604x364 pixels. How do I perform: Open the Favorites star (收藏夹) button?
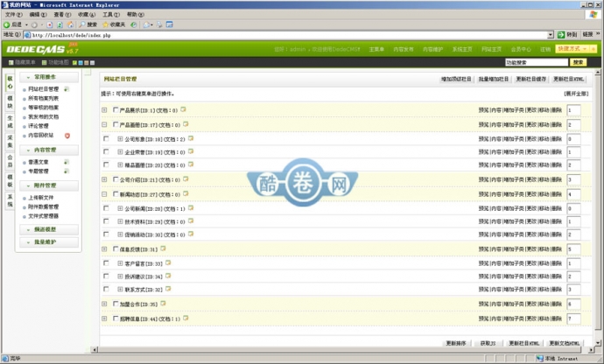pos(114,24)
